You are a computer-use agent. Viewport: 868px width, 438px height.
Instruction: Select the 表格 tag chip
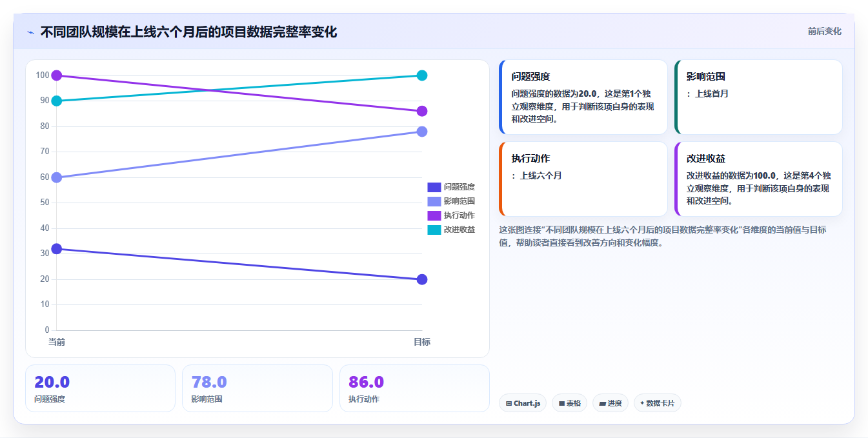569,403
